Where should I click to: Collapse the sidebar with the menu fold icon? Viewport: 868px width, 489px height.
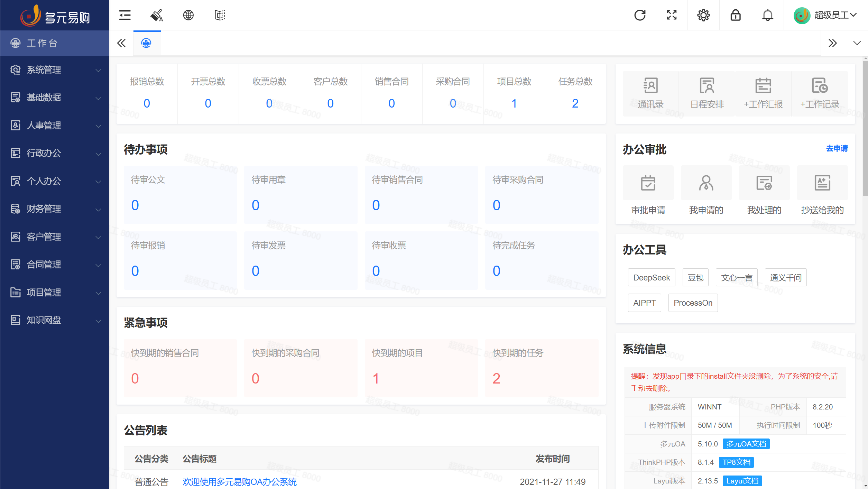[x=125, y=15]
